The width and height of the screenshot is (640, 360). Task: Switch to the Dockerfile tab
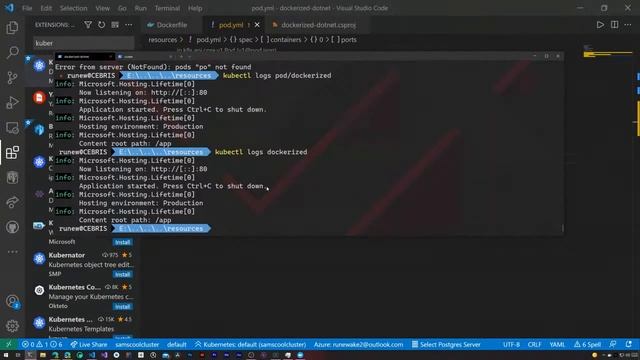pos(172,25)
